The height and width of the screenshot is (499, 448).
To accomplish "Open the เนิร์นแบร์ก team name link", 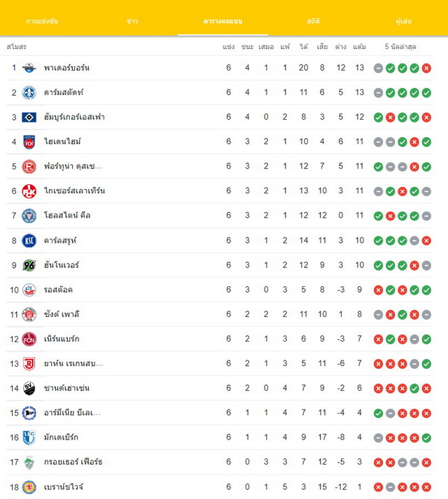I will (x=62, y=339).
